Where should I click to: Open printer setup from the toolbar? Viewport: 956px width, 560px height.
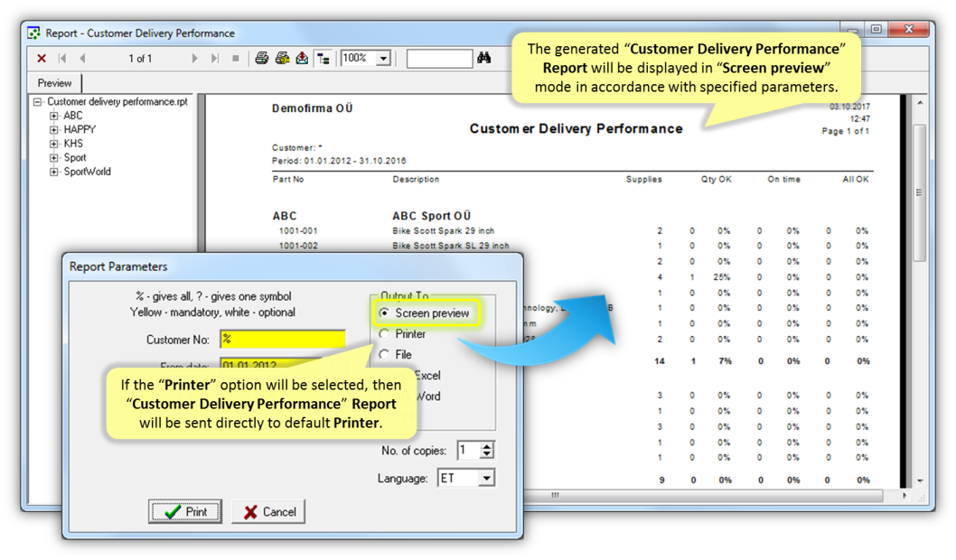[282, 59]
